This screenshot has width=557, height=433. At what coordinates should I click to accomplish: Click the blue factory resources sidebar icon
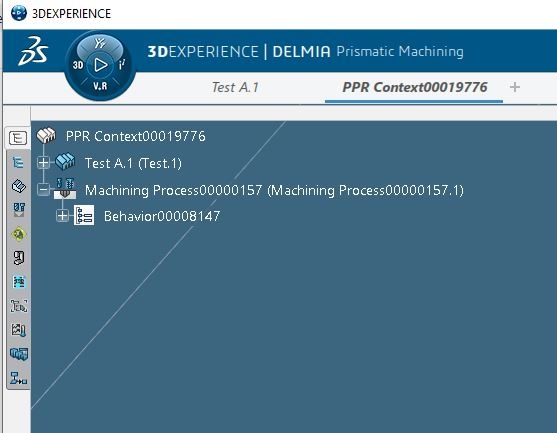coord(19,354)
